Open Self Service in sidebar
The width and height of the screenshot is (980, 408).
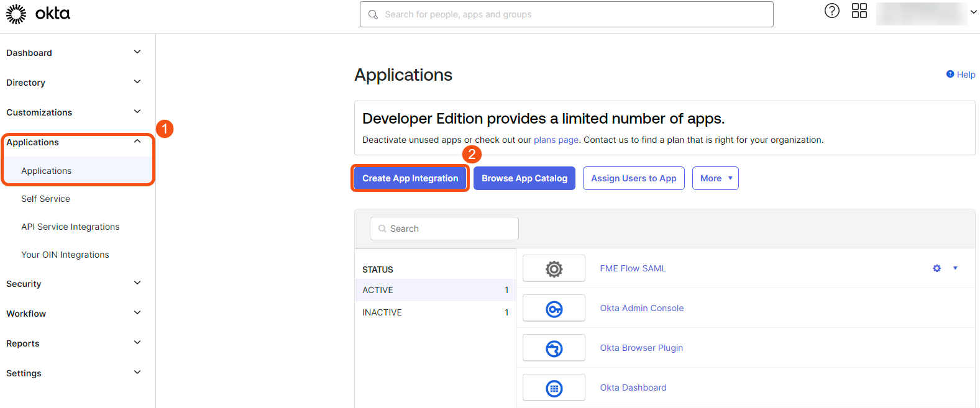pos(45,199)
